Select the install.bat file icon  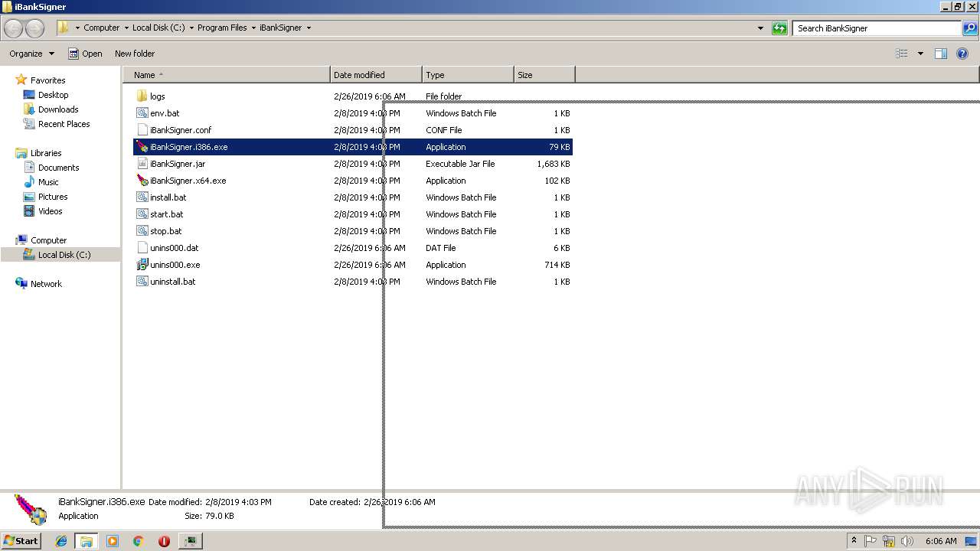tap(142, 197)
